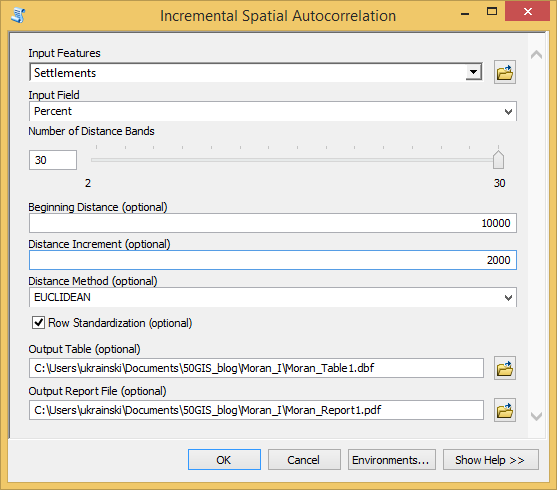
Task: Minimize the Incremental Spatial Autocorrelation window
Action: click(465, 14)
